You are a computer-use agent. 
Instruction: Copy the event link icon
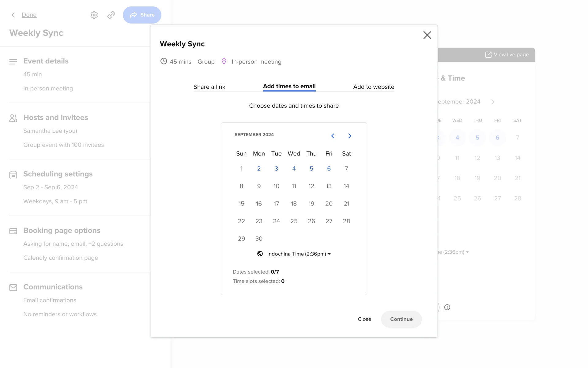point(111,15)
